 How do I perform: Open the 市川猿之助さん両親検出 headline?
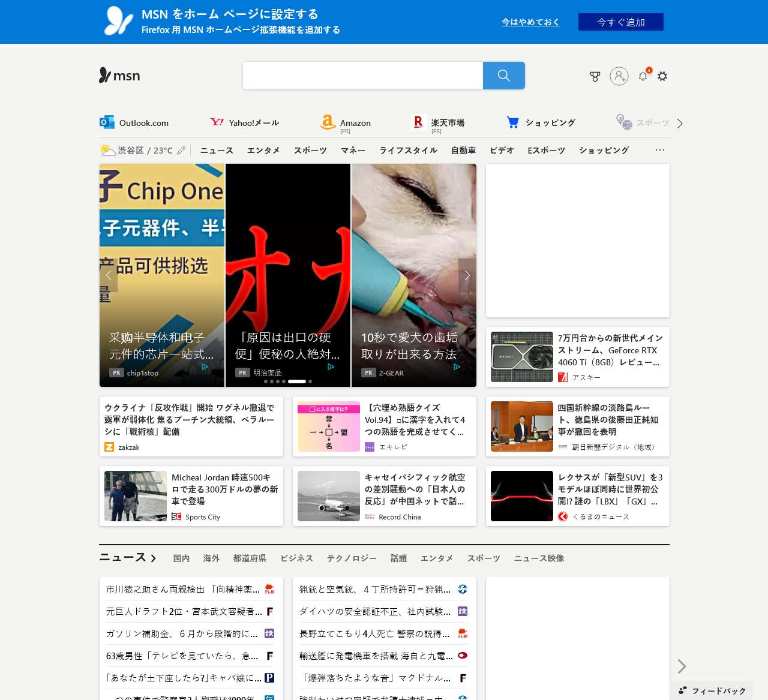pos(183,589)
